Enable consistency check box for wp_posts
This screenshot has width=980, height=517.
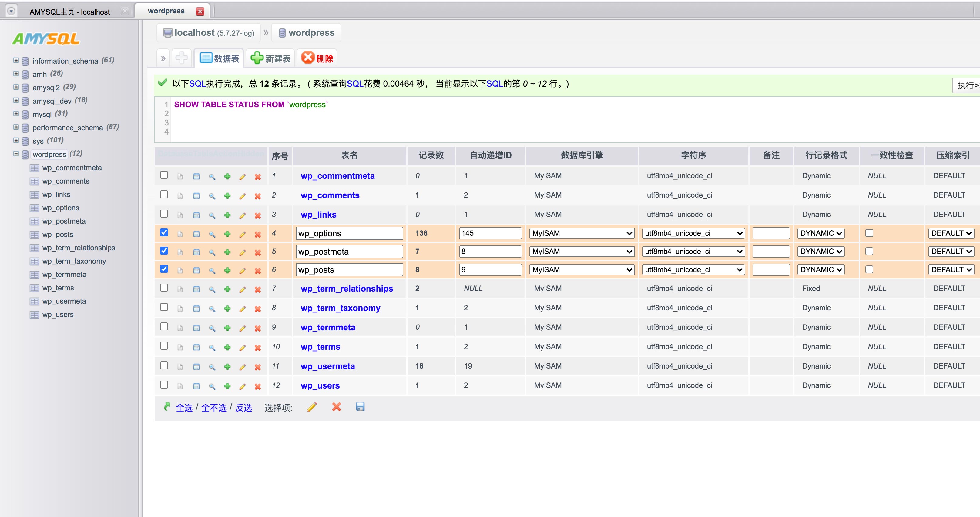click(869, 269)
